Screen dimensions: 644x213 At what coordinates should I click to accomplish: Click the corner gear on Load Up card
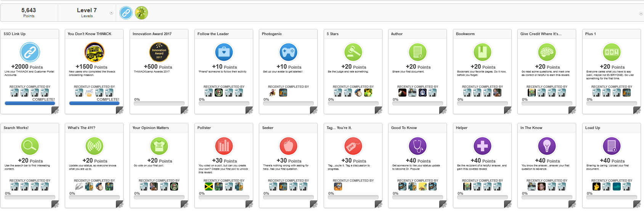637,204
